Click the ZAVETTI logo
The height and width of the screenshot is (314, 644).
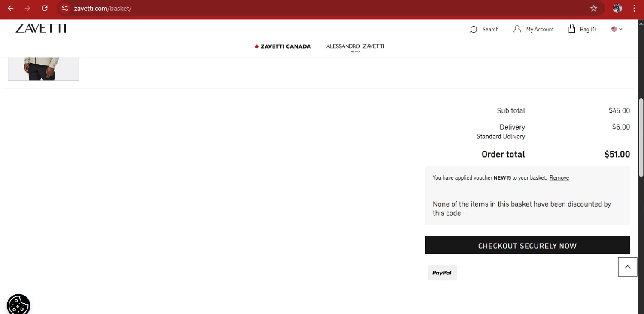coord(41,28)
